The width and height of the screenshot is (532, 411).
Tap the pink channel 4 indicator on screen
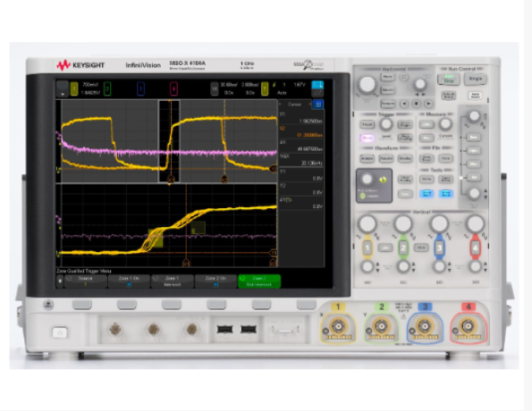pos(173,88)
